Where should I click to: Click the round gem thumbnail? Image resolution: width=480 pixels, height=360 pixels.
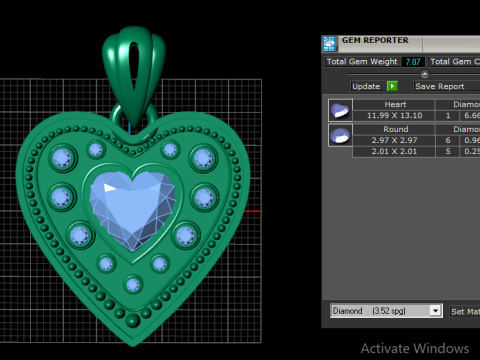coord(340,135)
